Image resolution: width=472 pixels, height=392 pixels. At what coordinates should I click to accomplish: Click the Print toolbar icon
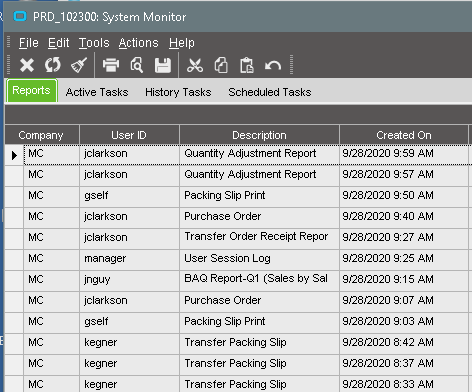click(x=111, y=65)
